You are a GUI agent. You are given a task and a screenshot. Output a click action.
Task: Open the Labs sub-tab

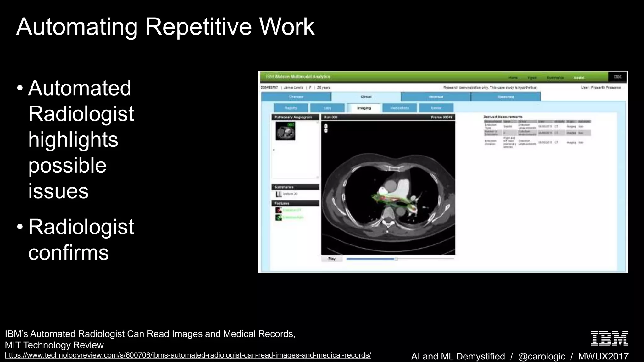[x=327, y=108]
